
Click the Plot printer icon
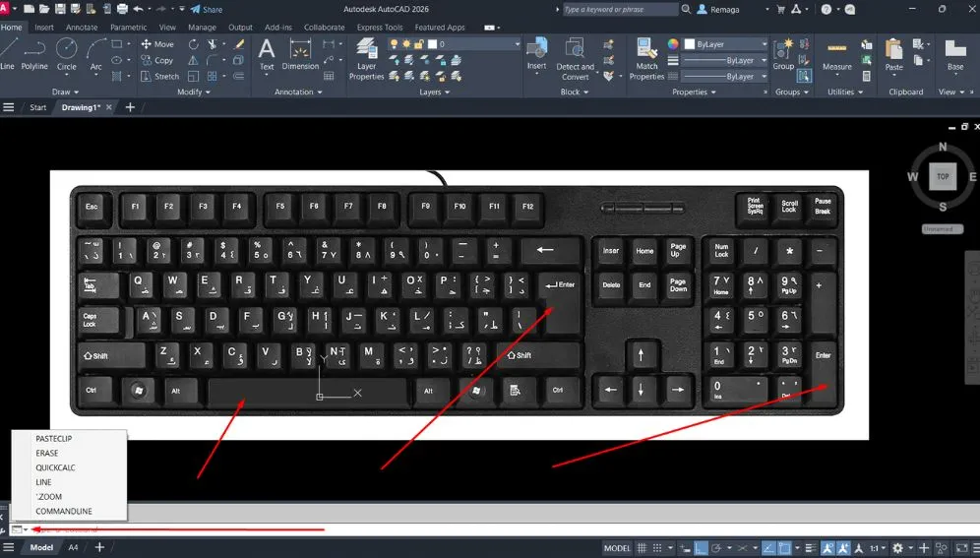tap(122, 10)
